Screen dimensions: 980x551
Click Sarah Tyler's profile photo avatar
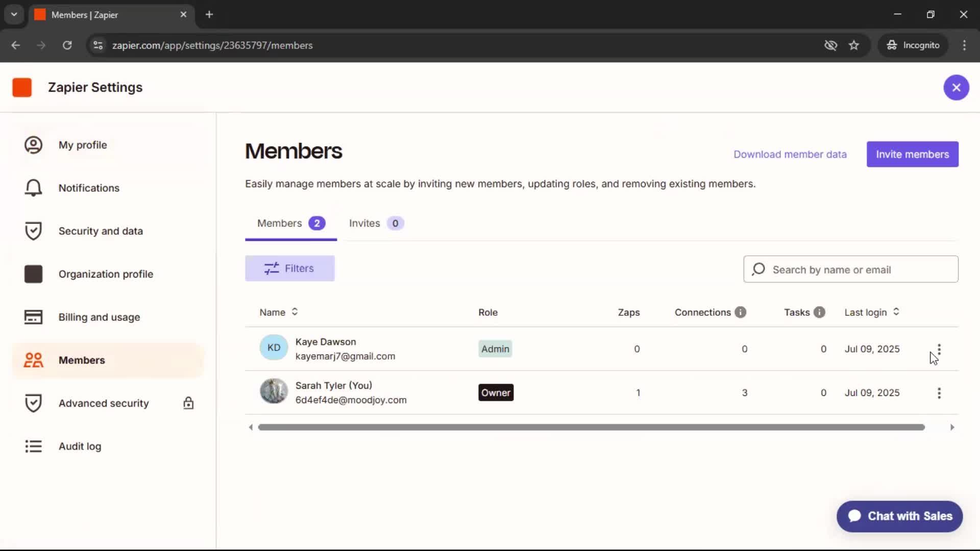[x=274, y=391]
